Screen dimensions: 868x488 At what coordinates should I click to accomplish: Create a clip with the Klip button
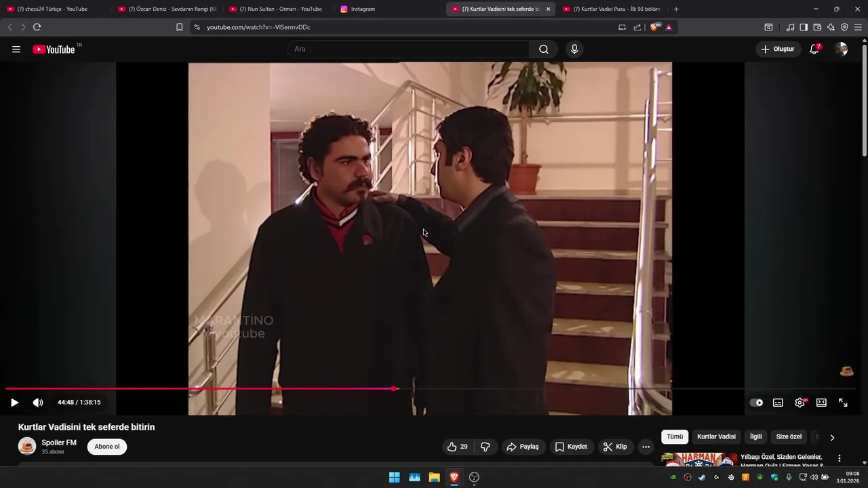pos(615,447)
